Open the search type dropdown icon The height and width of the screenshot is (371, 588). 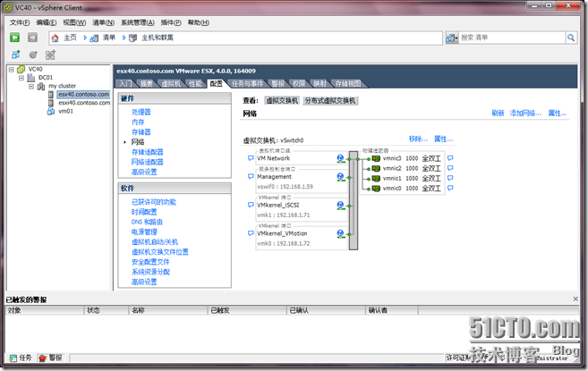click(451, 38)
